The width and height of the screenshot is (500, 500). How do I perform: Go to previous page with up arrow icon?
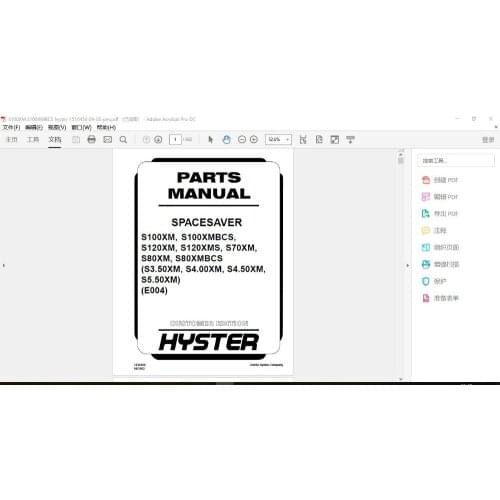[x=146, y=140]
